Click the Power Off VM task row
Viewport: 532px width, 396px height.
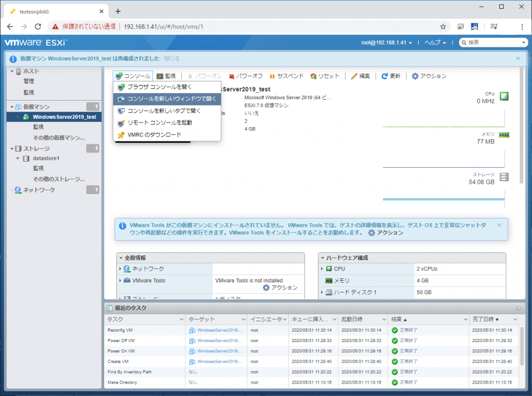tap(312, 340)
